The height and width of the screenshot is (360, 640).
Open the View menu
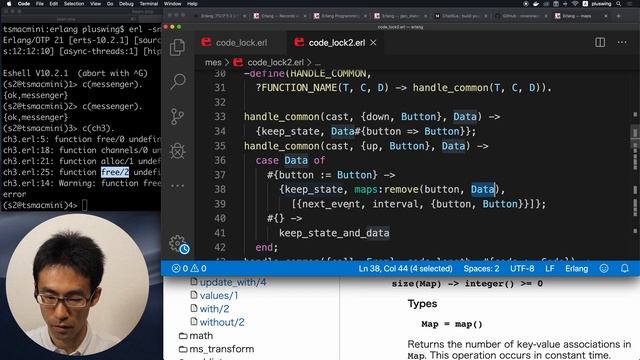pos(96,4)
